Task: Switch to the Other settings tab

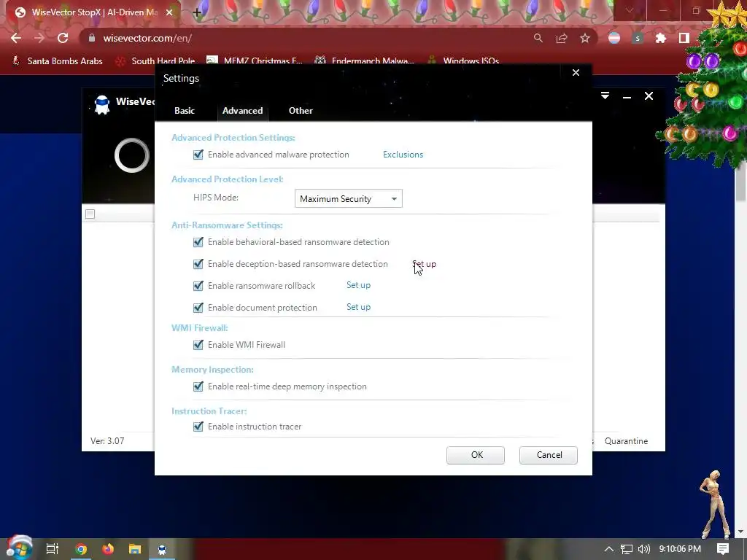Action: pos(301,111)
